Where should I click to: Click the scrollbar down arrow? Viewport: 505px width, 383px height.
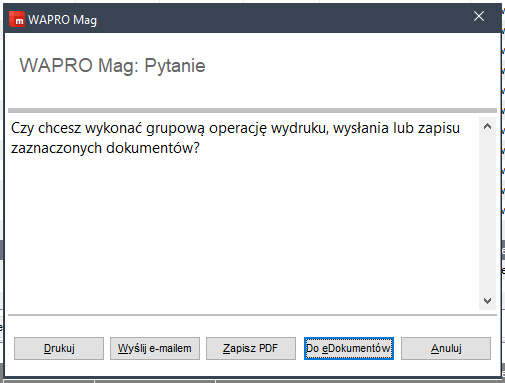(487, 301)
